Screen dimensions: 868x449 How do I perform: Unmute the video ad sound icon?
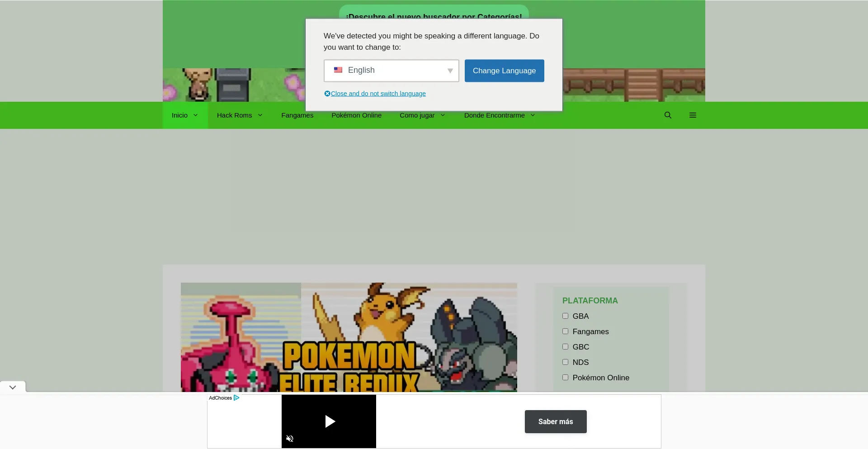(290, 439)
